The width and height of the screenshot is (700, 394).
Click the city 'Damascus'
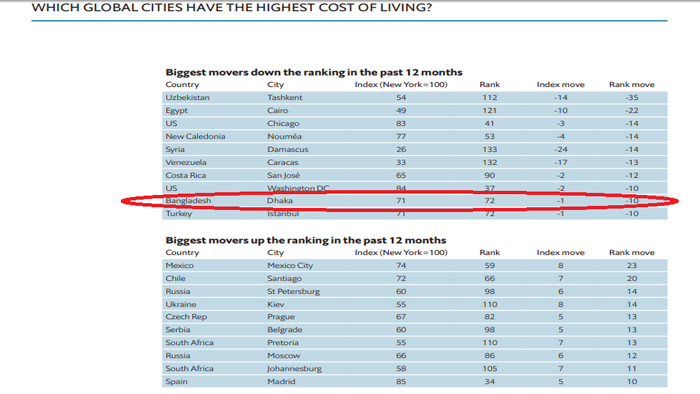(288, 149)
